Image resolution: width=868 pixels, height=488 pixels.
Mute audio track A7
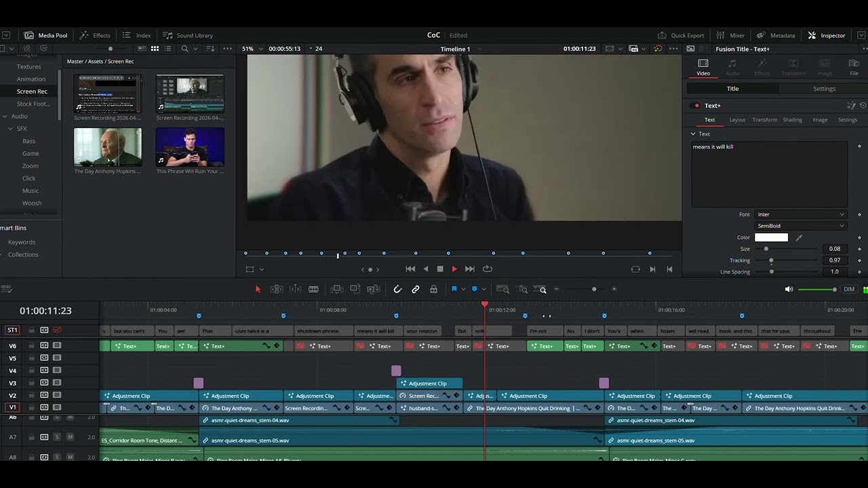tap(70, 437)
